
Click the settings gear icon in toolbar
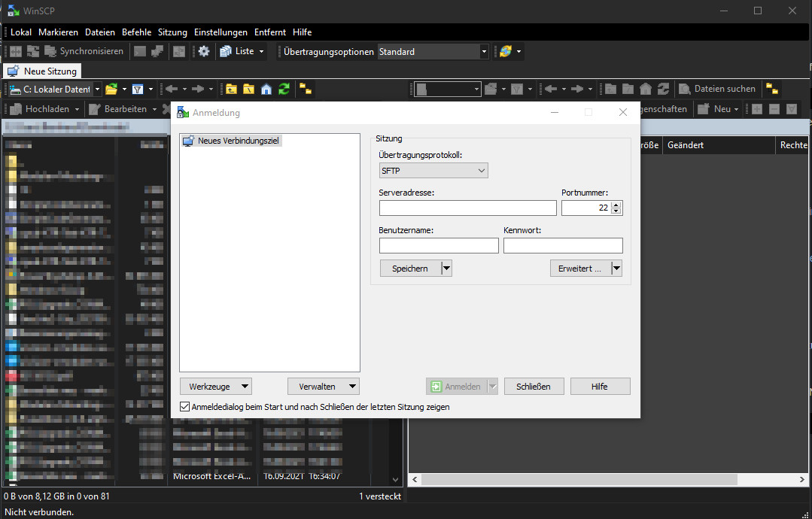click(204, 52)
